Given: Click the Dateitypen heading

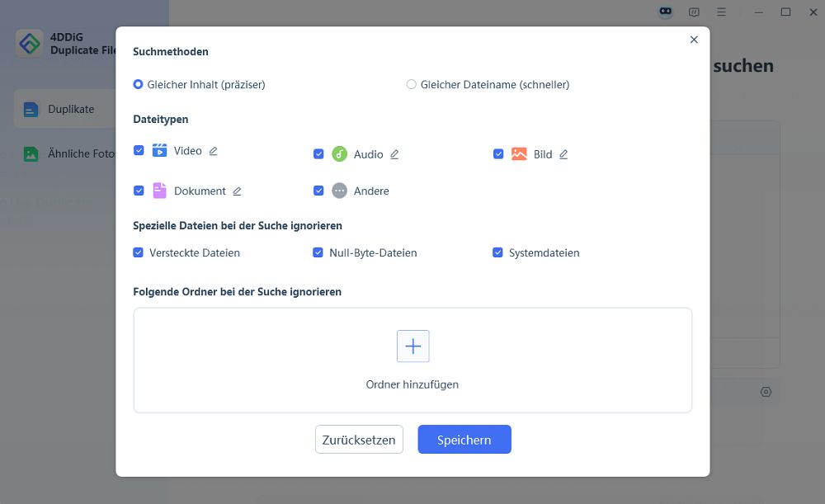Looking at the screenshot, I should 161,119.
